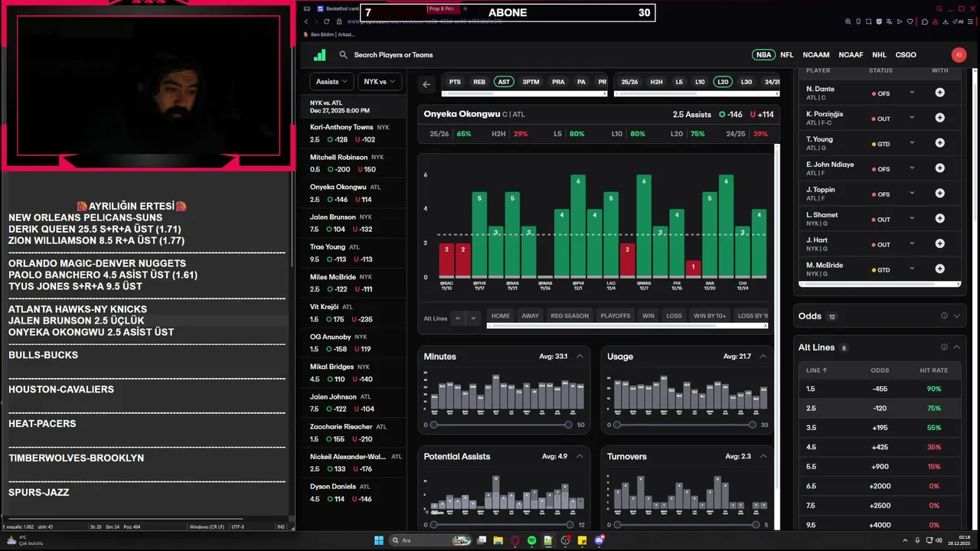Open Trae Young prop row

tap(354, 253)
